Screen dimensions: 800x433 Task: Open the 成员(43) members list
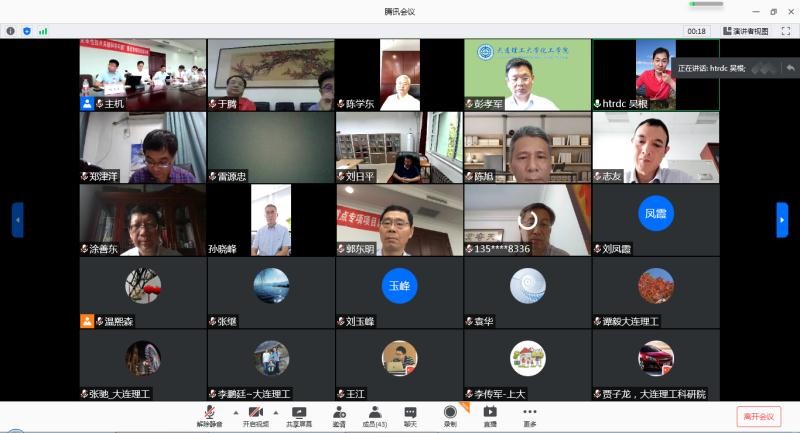coord(375,414)
